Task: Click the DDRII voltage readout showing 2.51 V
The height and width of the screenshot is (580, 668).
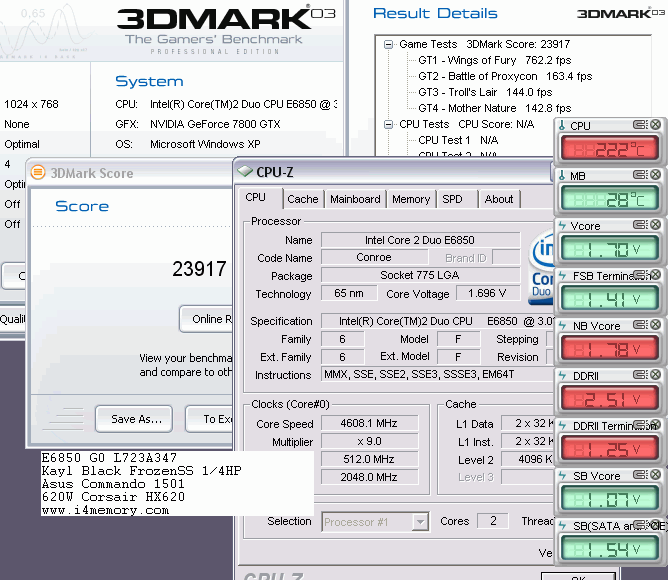Action: click(x=610, y=399)
